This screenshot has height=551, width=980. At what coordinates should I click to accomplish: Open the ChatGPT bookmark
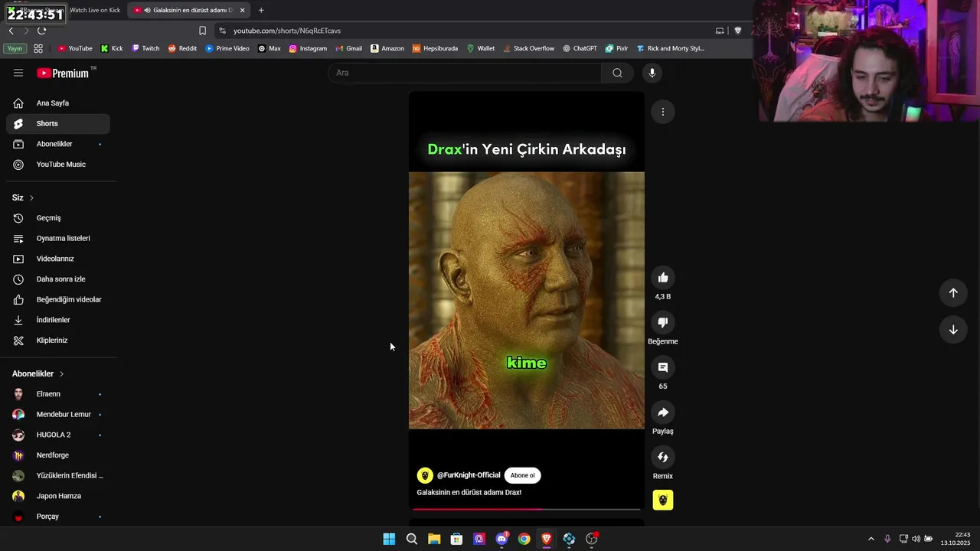click(x=580, y=48)
